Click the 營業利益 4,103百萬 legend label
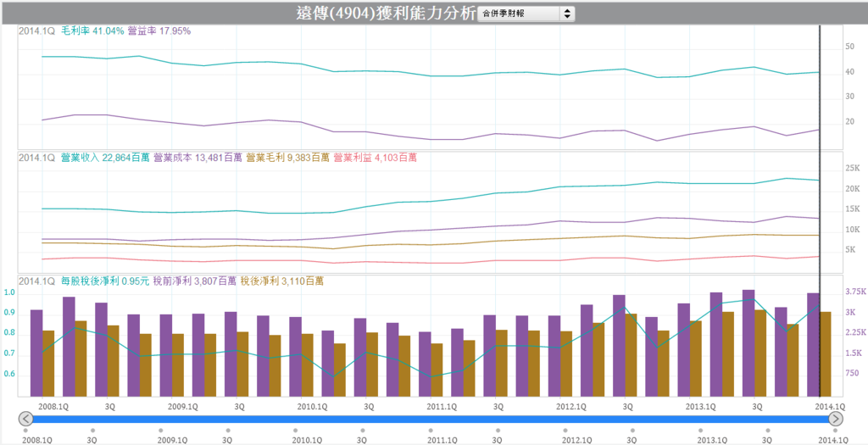Screen dimensions: 868x445 pos(375,158)
